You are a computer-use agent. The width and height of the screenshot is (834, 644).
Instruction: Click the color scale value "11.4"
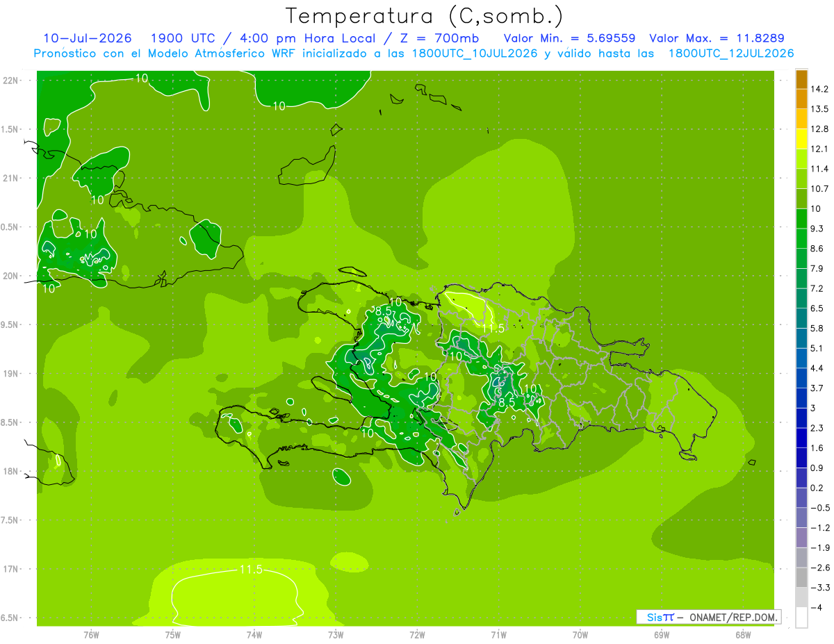tap(820, 169)
